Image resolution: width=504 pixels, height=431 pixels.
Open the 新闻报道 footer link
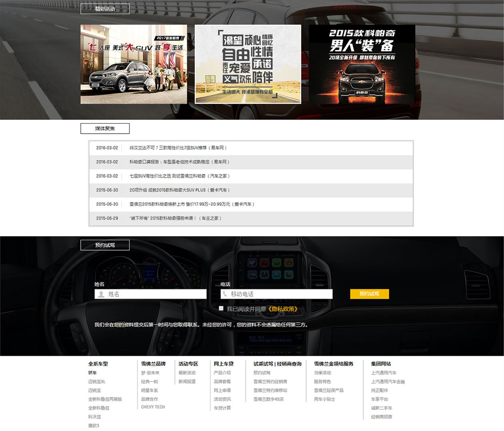click(x=187, y=381)
